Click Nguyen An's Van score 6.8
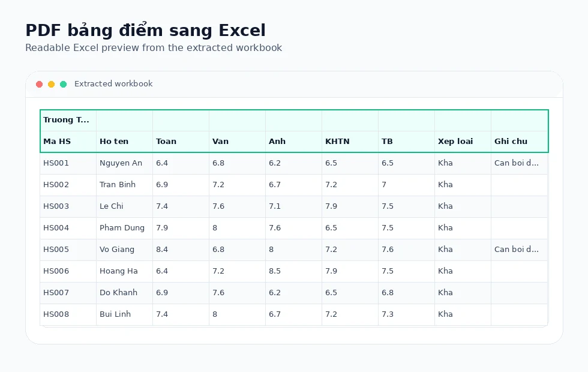Viewport: 588px width, 372px height. click(238, 163)
